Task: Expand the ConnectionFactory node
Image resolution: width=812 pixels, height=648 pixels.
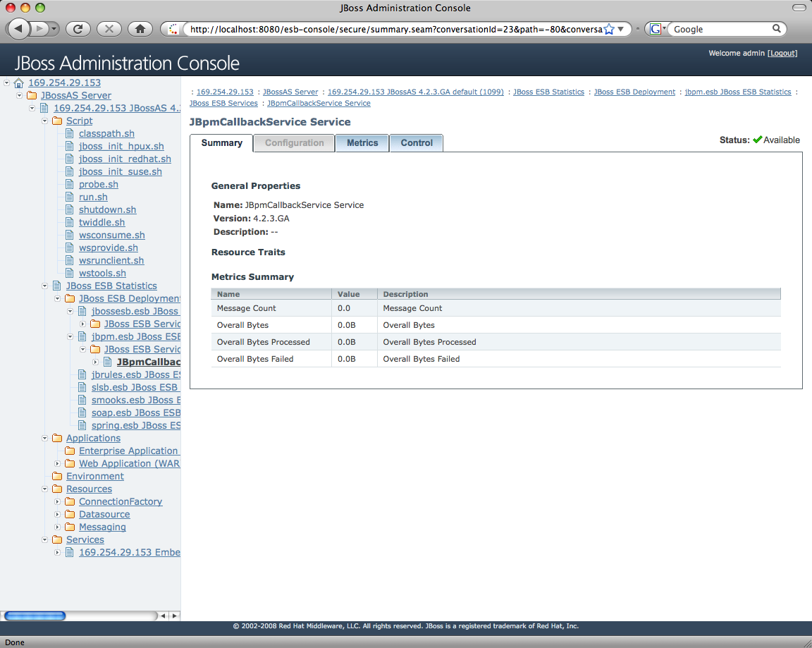Action: coord(58,501)
